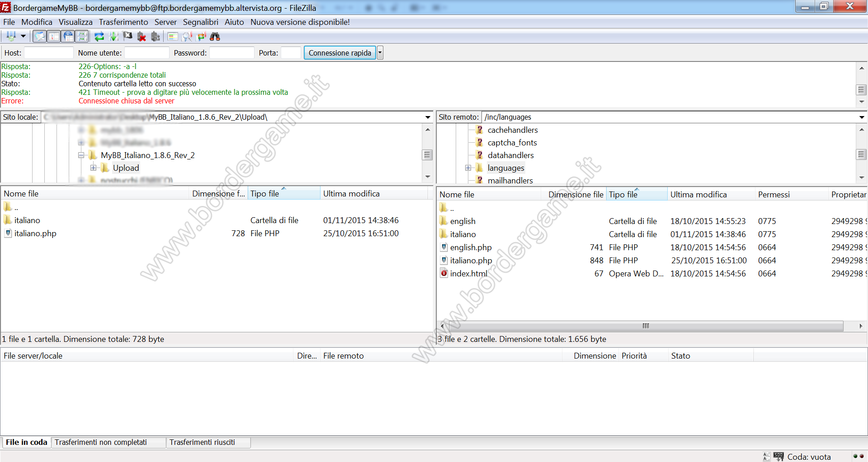The image size is (868, 462).
Task: Select cachehandlers in the remote tree
Action: point(513,130)
